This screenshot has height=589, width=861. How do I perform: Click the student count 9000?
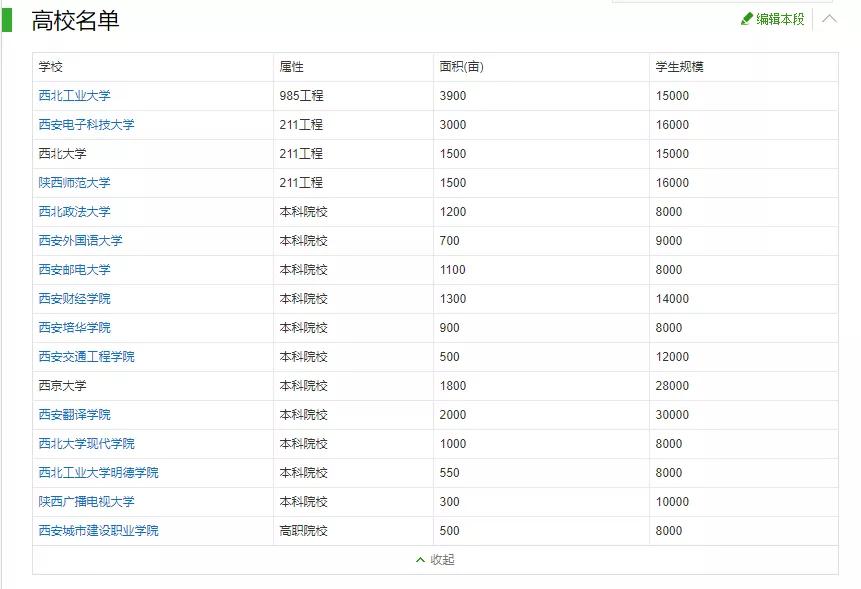669,240
